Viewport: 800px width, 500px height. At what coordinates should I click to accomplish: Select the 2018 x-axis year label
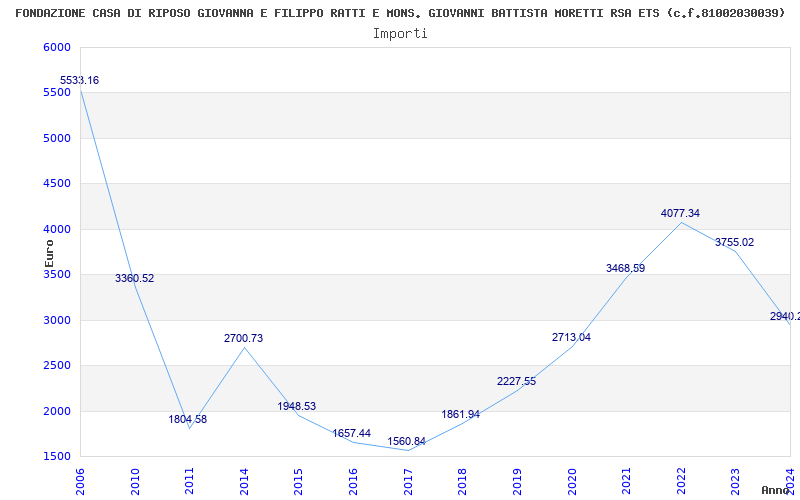[x=462, y=482]
